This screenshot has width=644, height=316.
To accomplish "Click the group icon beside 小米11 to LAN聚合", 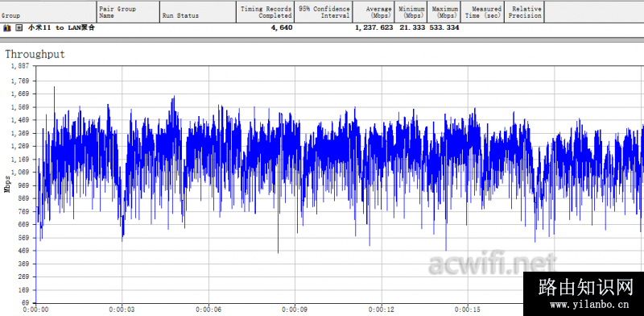I will 7,28.
